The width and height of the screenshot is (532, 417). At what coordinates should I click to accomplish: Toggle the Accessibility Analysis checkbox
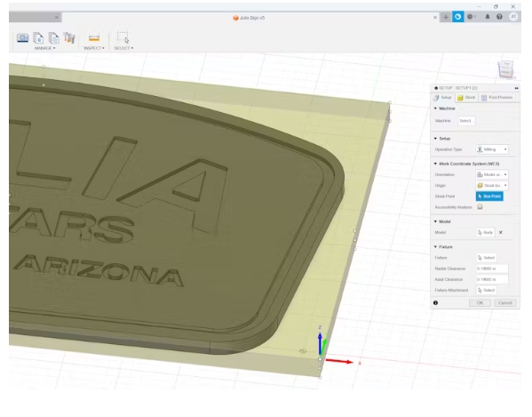click(x=480, y=207)
